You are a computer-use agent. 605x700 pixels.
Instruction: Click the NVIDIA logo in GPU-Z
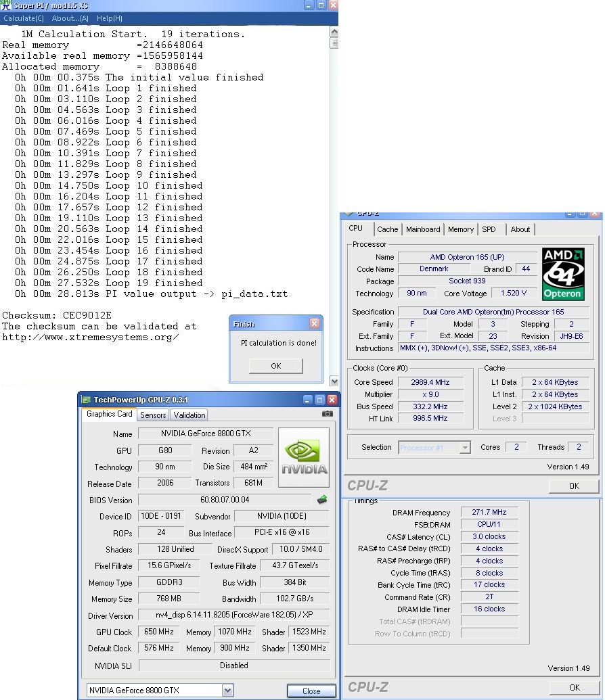click(304, 458)
